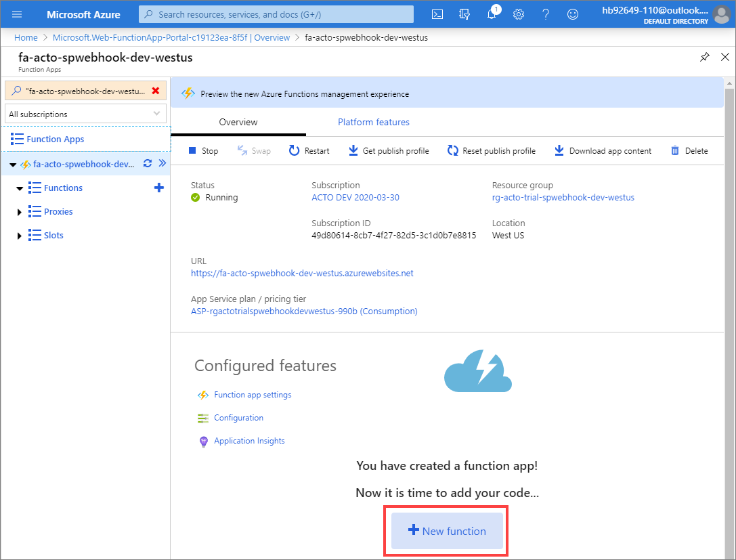Delete the function app
The width and height of the screenshot is (736, 560).
[689, 151]
